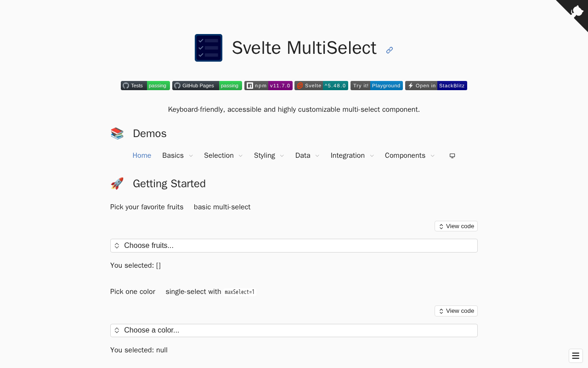The width and height of the screenshot is (588, 368).
Task: Expand the Basics navigation dropdown
Action: pyautogui.click(x=177, y=155)
